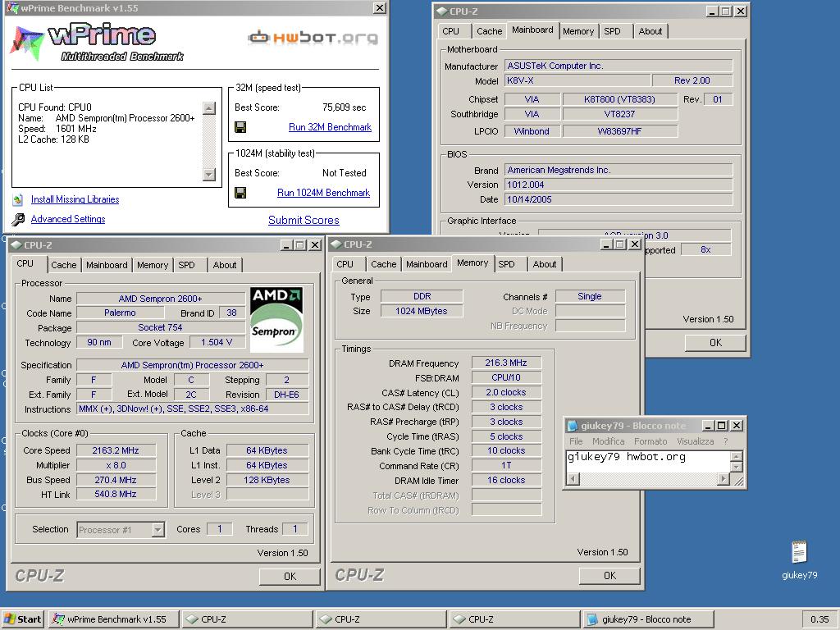Open Advanced Settings link

click(x=68, y=219)
